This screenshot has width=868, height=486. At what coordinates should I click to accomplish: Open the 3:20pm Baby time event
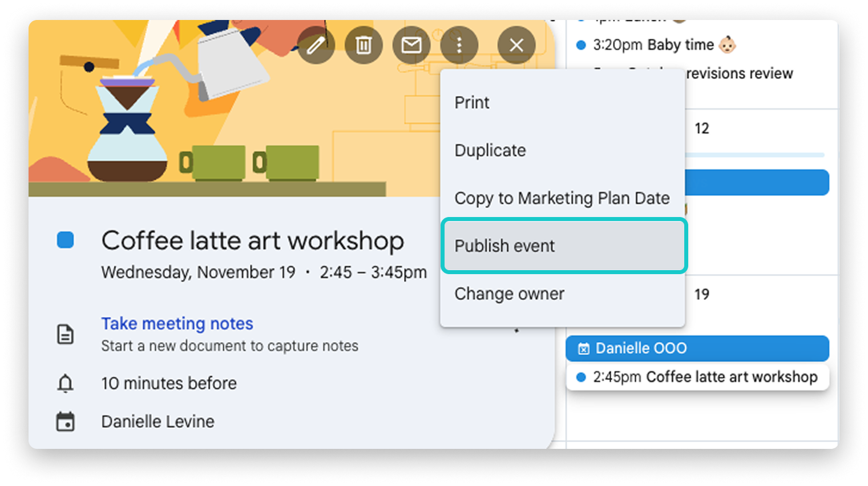656,45
